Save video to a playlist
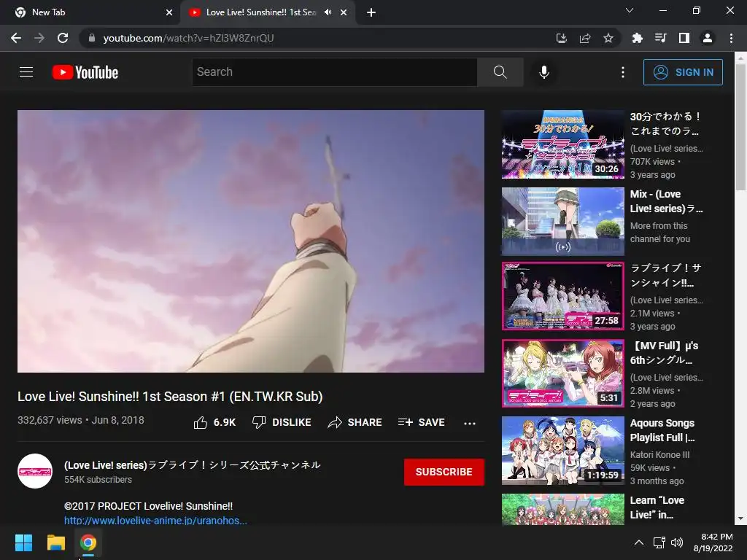The image size is (747, 560). pos(421,422)
